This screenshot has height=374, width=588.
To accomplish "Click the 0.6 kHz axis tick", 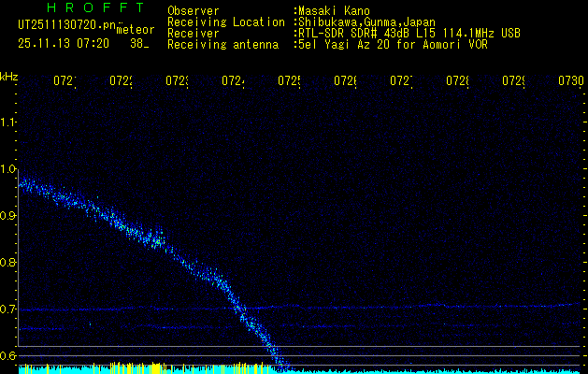I will pyautogui.click(x=8, y=355).
